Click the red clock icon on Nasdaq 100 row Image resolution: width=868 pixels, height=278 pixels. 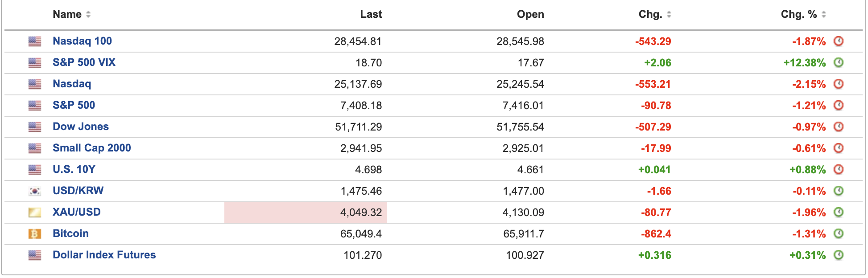[839, 41]
